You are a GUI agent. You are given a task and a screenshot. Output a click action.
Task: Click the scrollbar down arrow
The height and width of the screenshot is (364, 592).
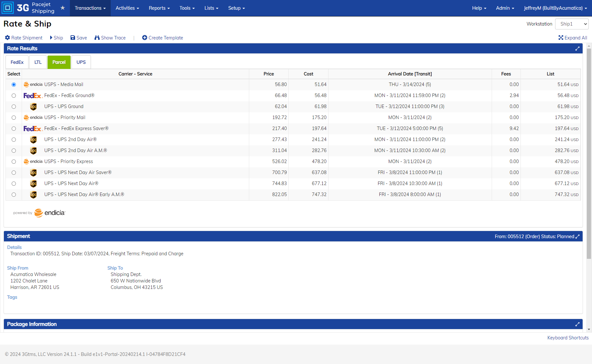(589, 329)
